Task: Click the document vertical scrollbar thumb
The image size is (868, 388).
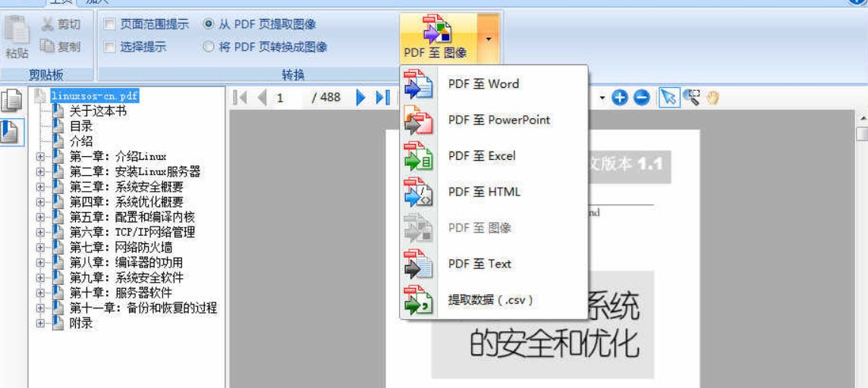Action: (862, 134)
